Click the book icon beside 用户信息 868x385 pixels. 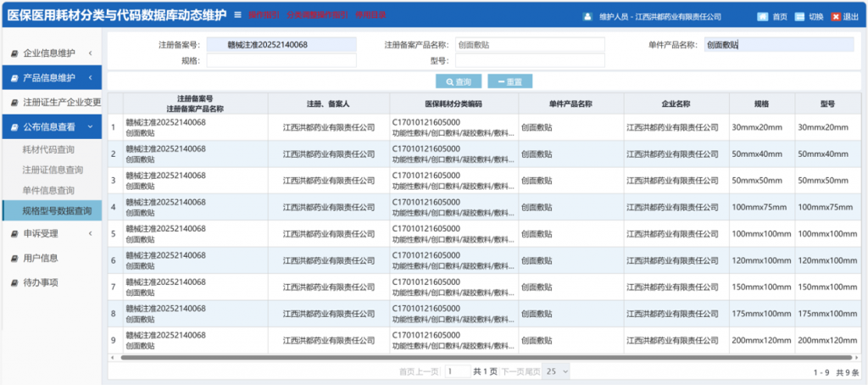coord(14,258)
